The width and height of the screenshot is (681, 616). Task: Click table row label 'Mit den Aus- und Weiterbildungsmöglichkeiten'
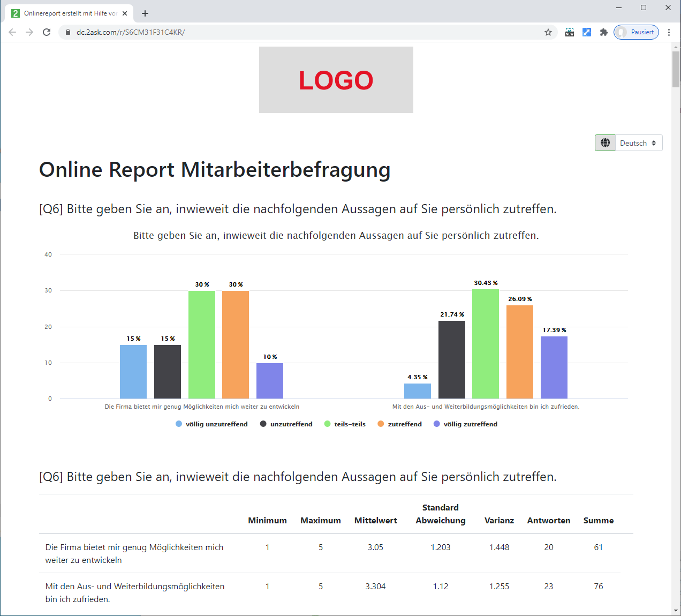pos(135,593)
